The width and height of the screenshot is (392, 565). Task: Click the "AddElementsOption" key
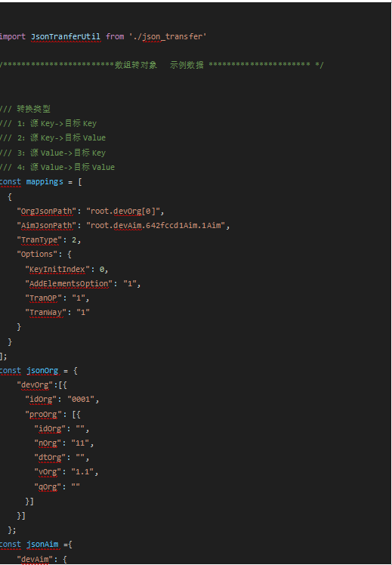coord(69,283)
